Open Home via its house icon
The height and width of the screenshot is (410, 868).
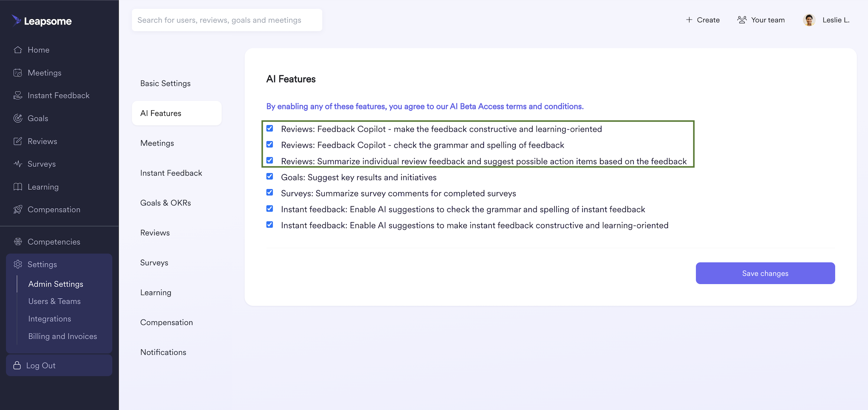(x=18, y=50)
